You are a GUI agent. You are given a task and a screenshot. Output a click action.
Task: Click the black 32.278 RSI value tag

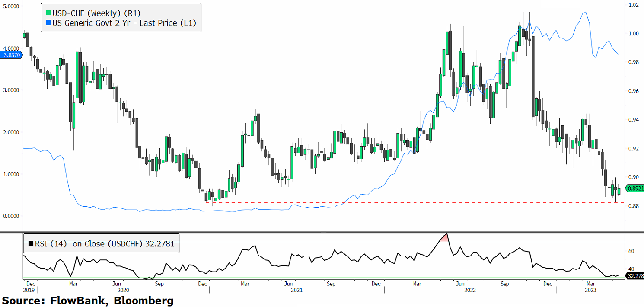[635, 275]
